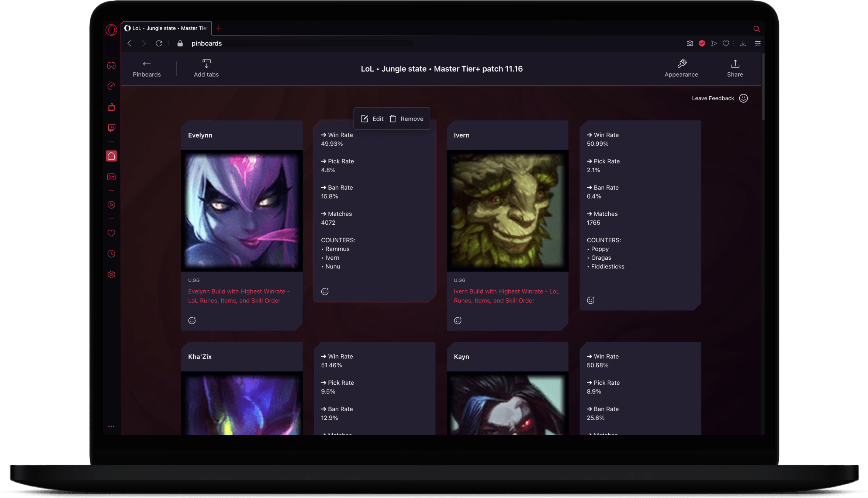Click the Edit icon on the popup
The height and width of the screenshot is (498, 868).
(364, 119)
